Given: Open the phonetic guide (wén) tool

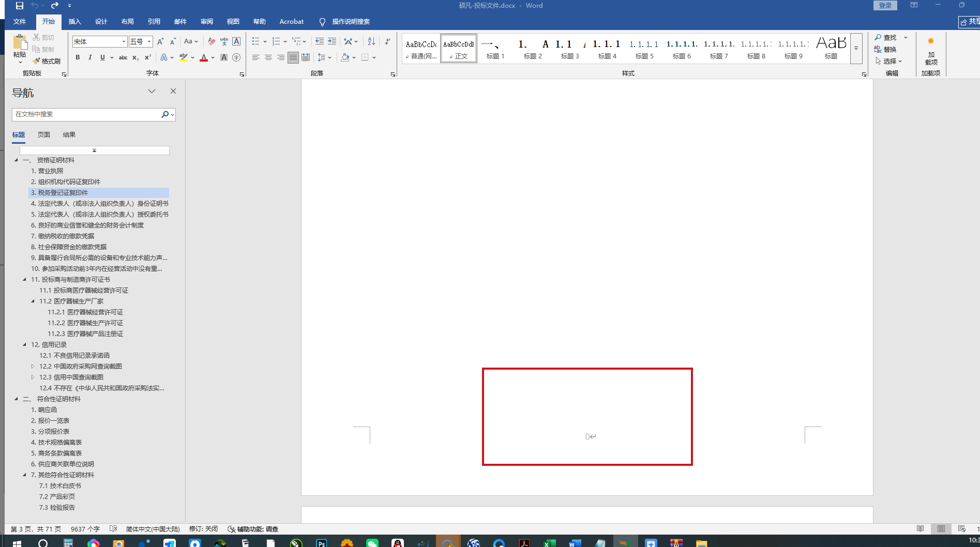Looking at the screenshot, I should coord(224,41).
